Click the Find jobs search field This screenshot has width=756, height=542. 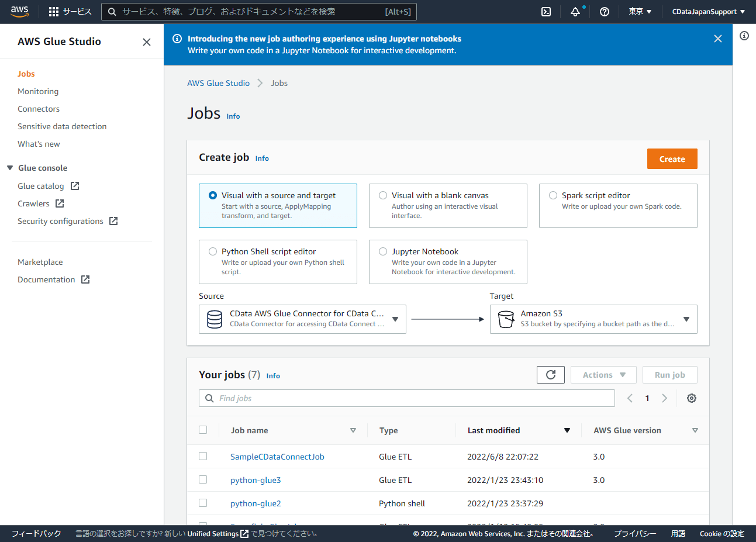pyautogui.click(x=407, y=398)
